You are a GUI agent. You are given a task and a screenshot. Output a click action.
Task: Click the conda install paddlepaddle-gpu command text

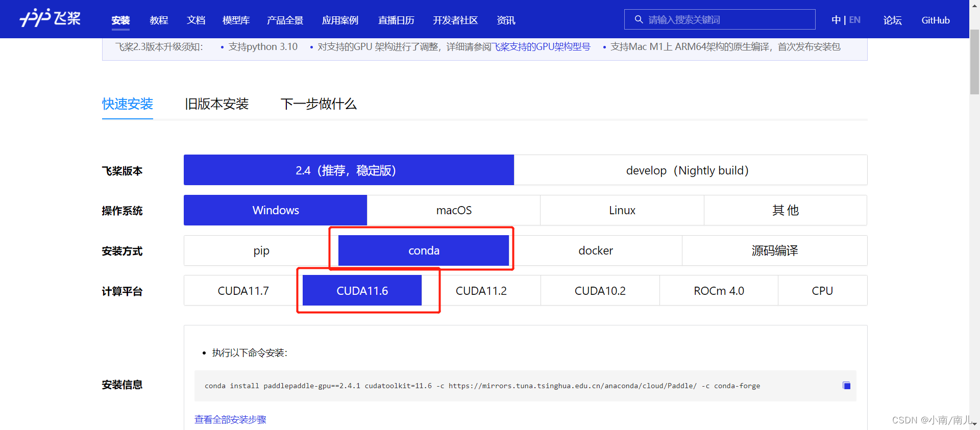pyautogui.click(x=482, y=386)
